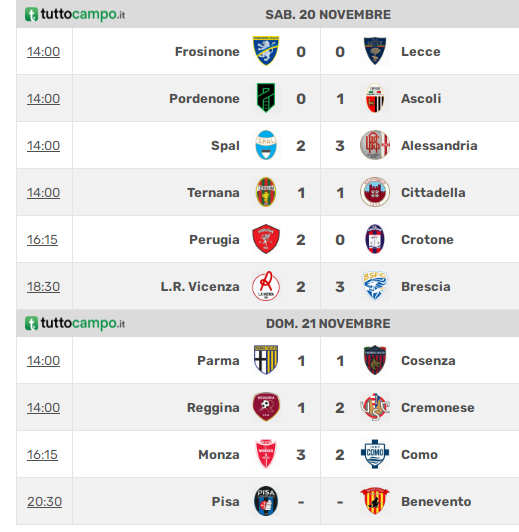Click Spal's score of 2
519x532 pixels.
pos(301,146)
